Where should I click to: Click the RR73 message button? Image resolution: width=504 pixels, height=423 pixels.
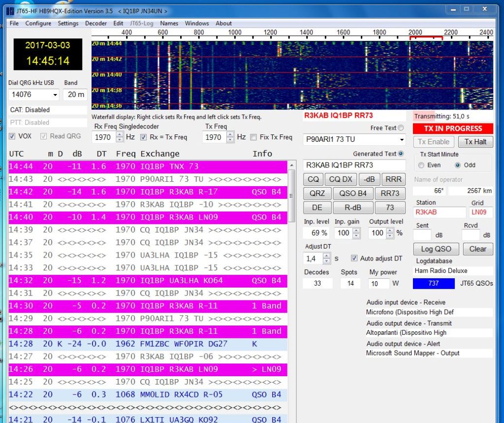point(390,193)
